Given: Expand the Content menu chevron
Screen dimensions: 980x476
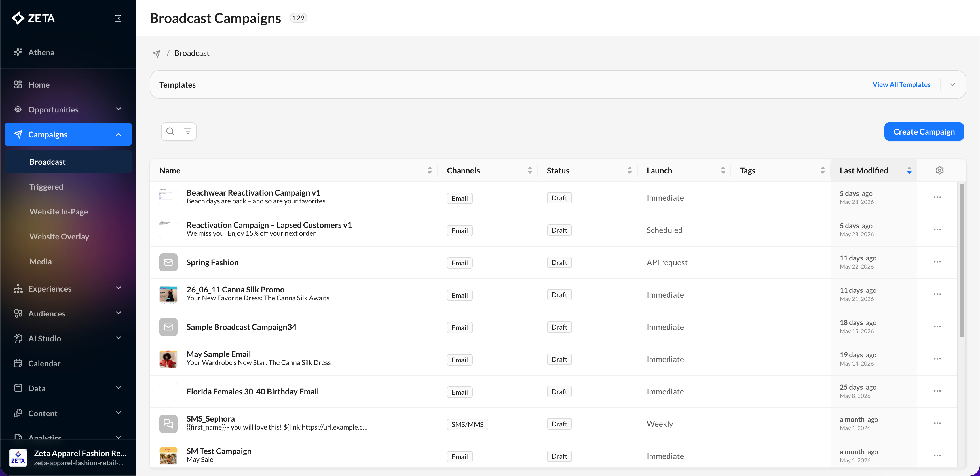Looking at the screenshot, I should (118, 413).
